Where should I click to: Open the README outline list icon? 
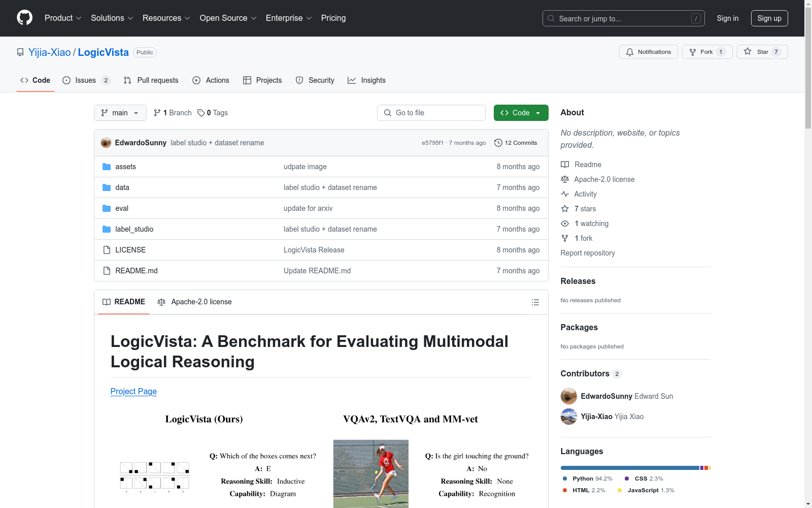tap(535, 302)
